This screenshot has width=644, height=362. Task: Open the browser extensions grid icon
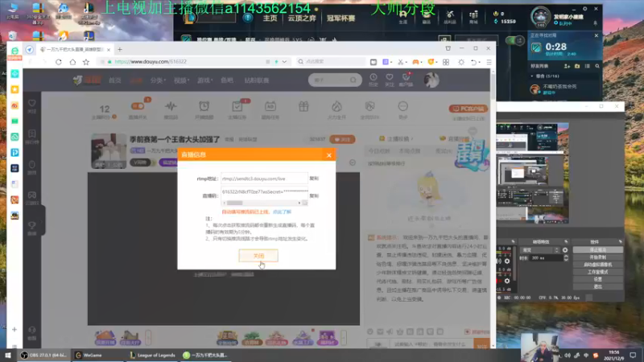446,62
